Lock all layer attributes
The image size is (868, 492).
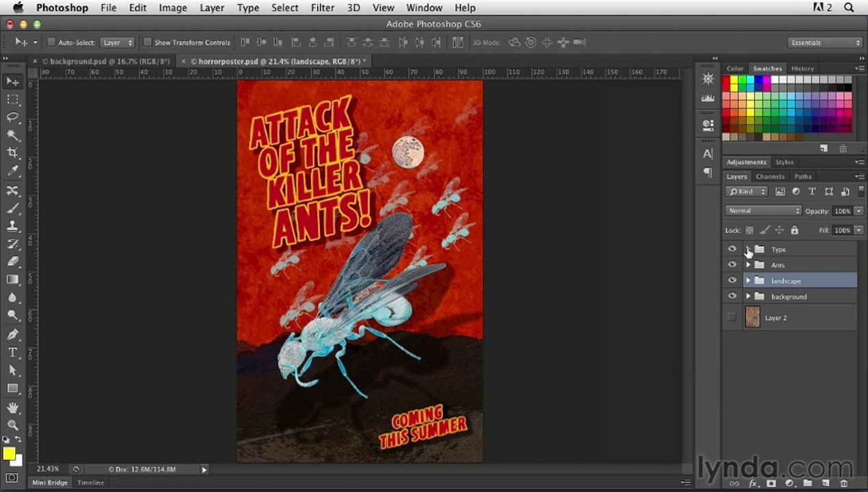point(794,230)
